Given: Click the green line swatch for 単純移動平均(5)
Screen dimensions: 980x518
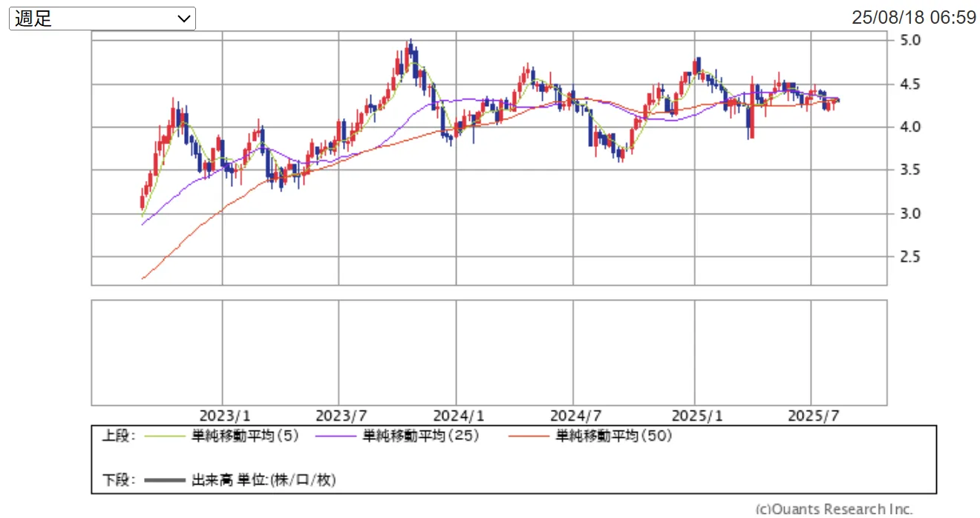Looking at the screenshot, I should [165, 437].
